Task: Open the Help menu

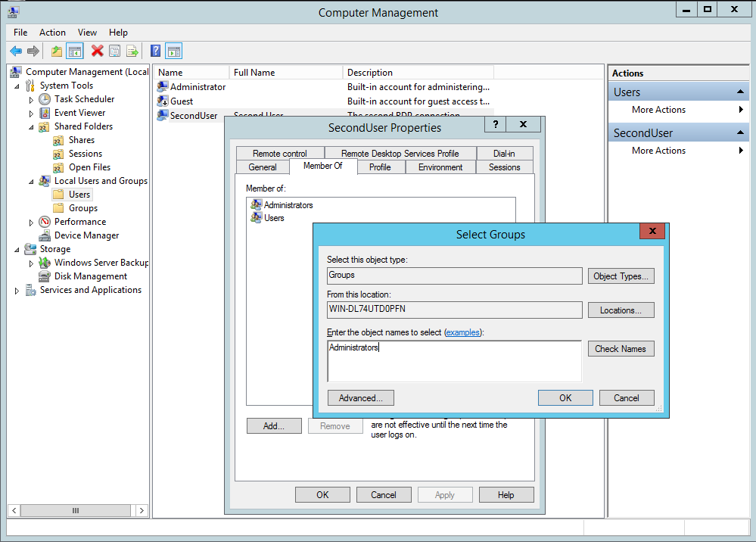Action: point(118,33)
